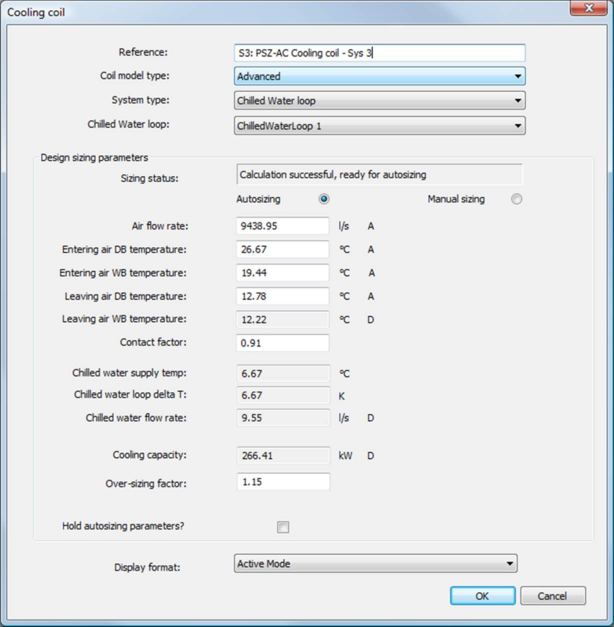The width and height of the screenshot is (614, 627).
Task: Click Leaving air DB temperature field
Action: coord(283,297)
